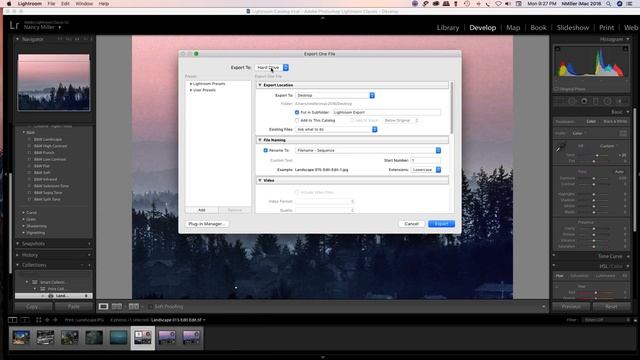The height and width of the screenshot is (360, 640).
Task: Click main window display icon in filmstrip bar
Action: point(13,320)
